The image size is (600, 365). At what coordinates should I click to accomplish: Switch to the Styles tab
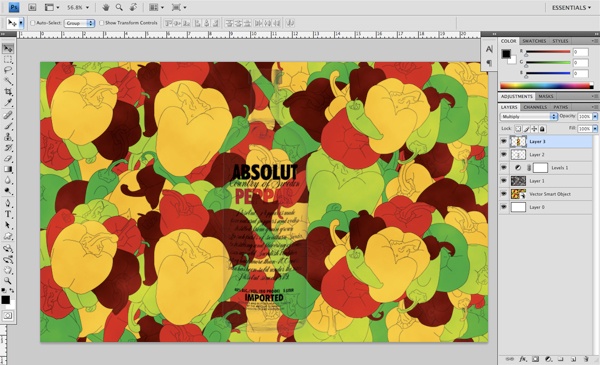[x=560, y=41]
